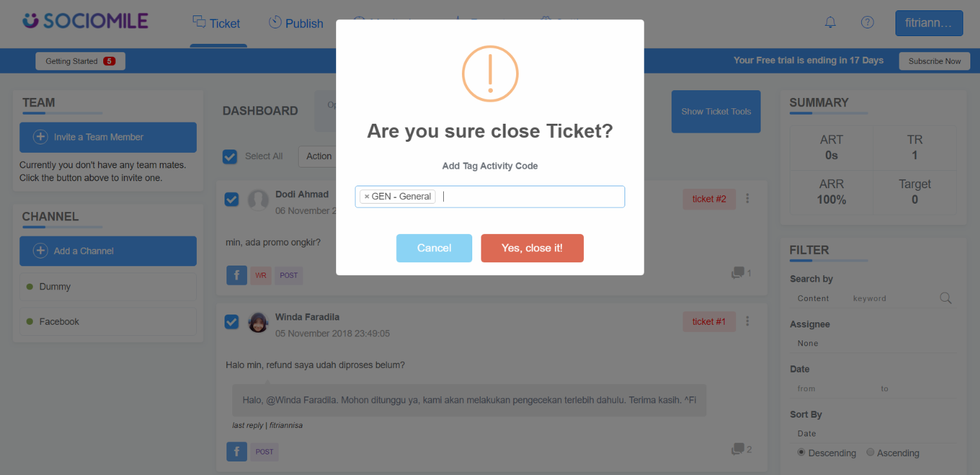Remove the GEN - General tag
The image size is (980, 475).
click(x=367, y=197)
